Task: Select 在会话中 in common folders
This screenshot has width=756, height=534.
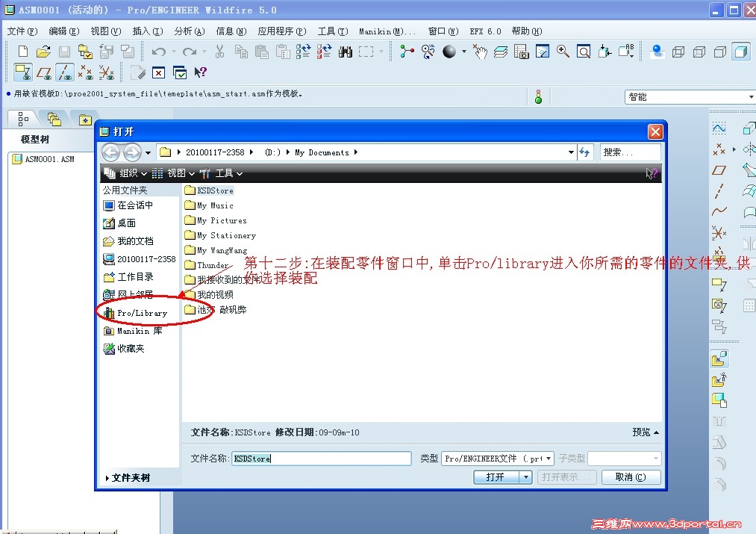Action: coord(128,205)
